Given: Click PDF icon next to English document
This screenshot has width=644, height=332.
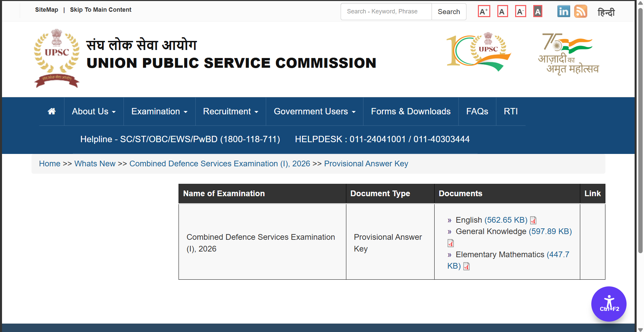Looking at the screenshot, I should 533,220.
